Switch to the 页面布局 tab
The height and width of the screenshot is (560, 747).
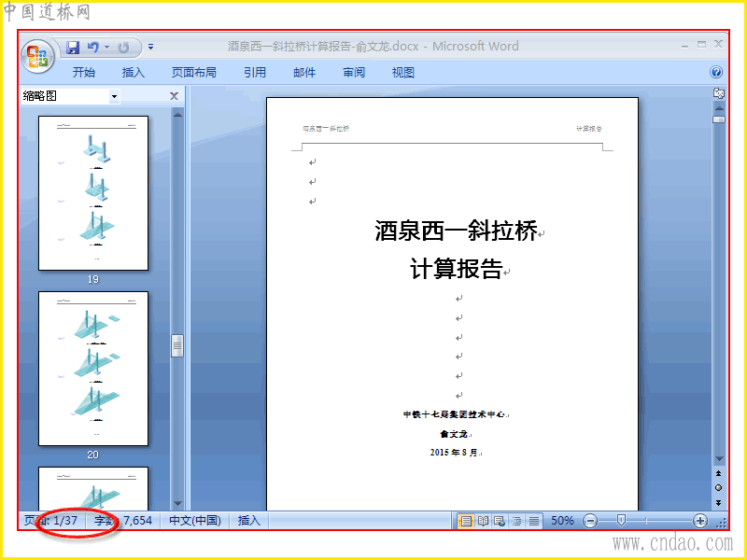pyautogui.click(x=194, y=73)
